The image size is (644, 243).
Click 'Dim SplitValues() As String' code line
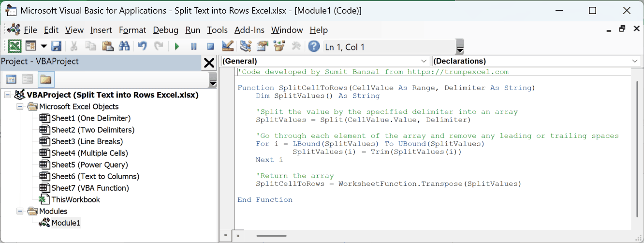click(x=318, y=96)
